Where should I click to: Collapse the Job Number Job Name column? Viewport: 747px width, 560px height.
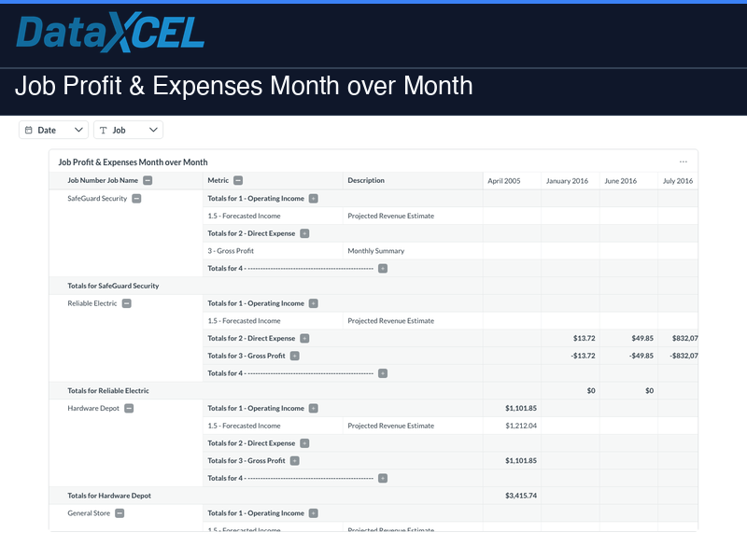tap(148, 180)
